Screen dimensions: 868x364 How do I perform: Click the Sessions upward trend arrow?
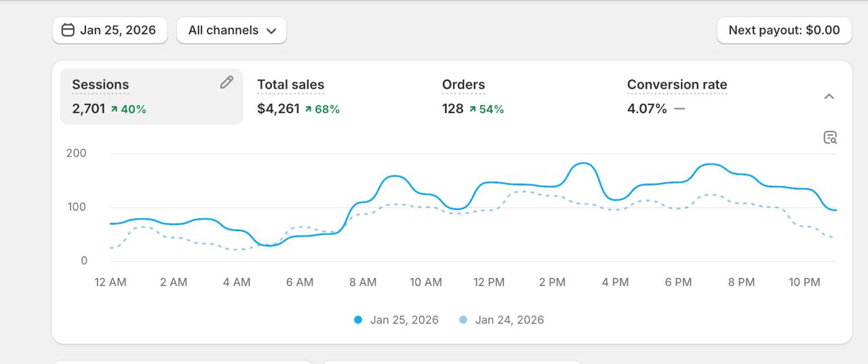click(114, 108)
